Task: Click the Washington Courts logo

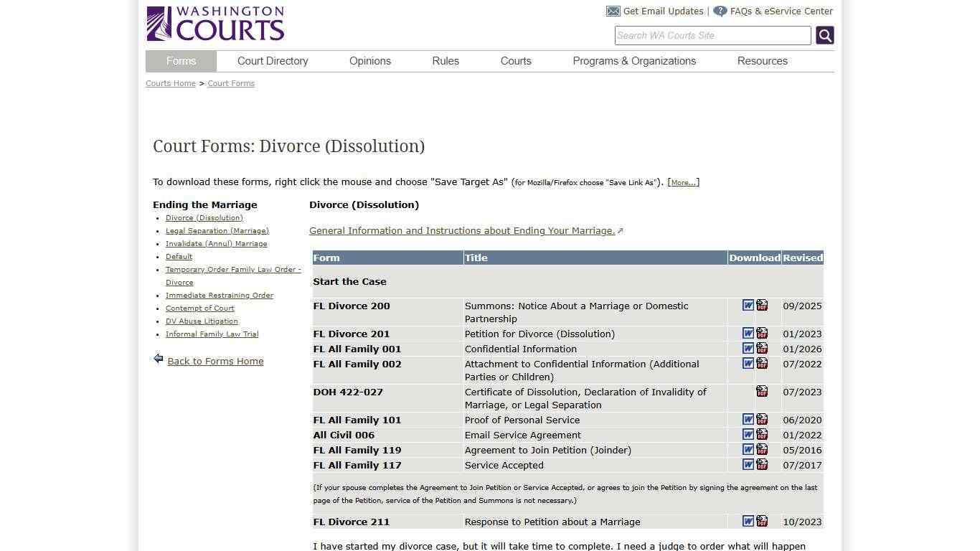Action: [x=215, y=23]
